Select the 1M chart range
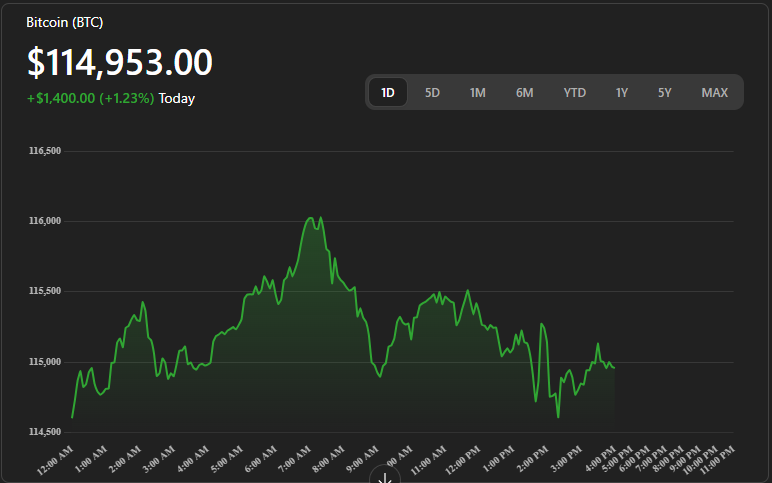772x483 pixels. click(x=477, y=93)
